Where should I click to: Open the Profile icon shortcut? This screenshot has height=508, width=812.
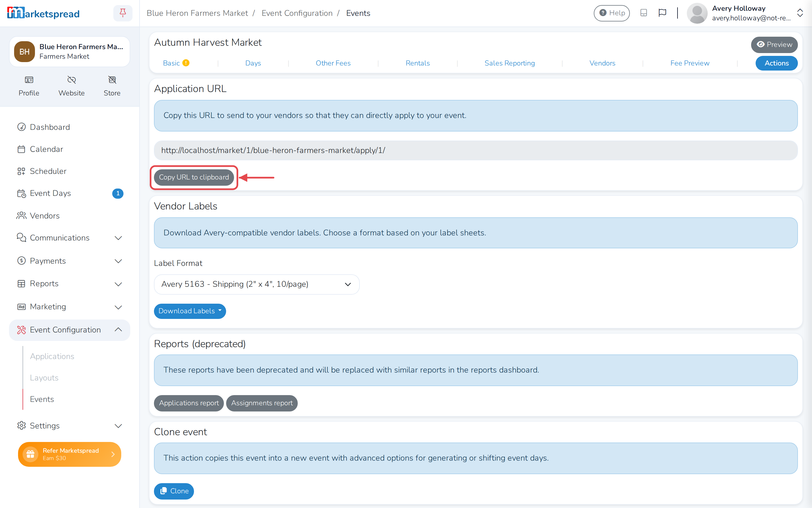click(x=29, y=86)
